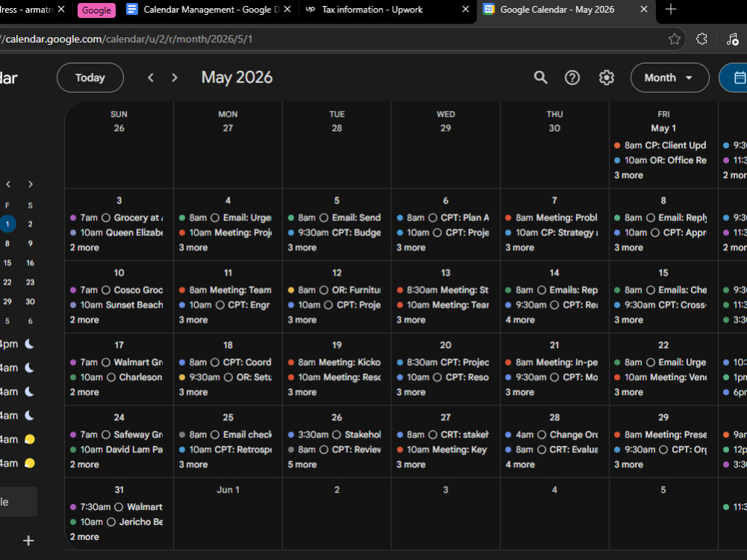The width and height of the screenshot is (747, 560).
Task: Mark 7am Cosco Groc task on May 10 complete
Action: click(x=106, y=290)
